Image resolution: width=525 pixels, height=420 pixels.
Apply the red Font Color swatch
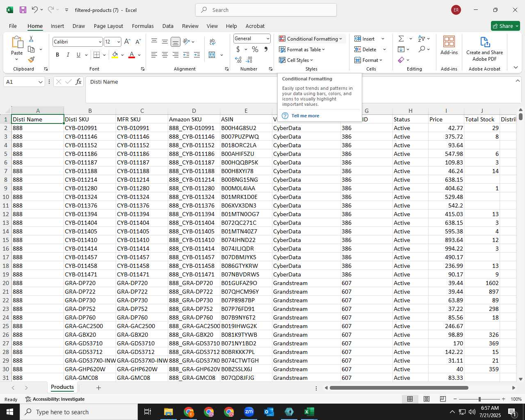[132, 55]
